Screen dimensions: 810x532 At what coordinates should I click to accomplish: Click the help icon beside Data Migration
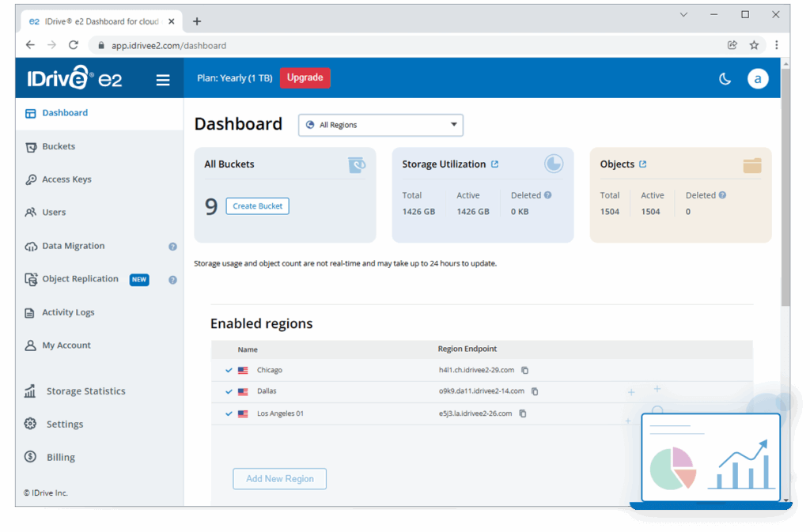pos(172,247)
